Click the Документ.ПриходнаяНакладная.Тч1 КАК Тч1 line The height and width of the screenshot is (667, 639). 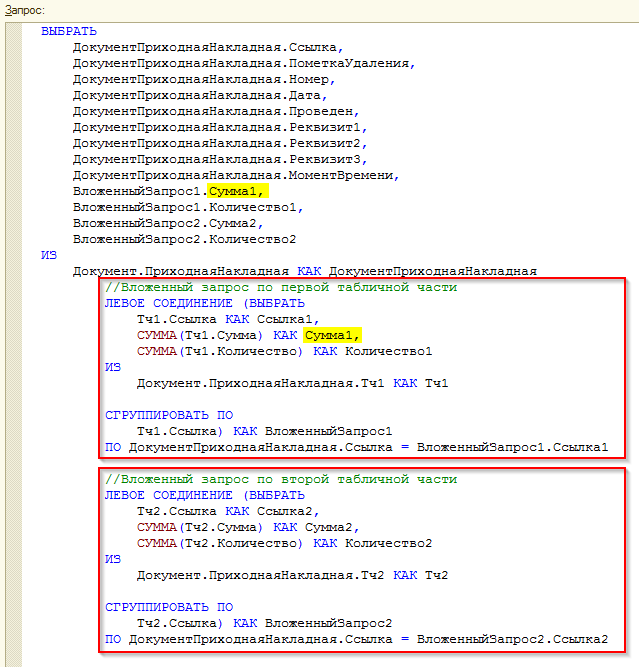(291, 383)
